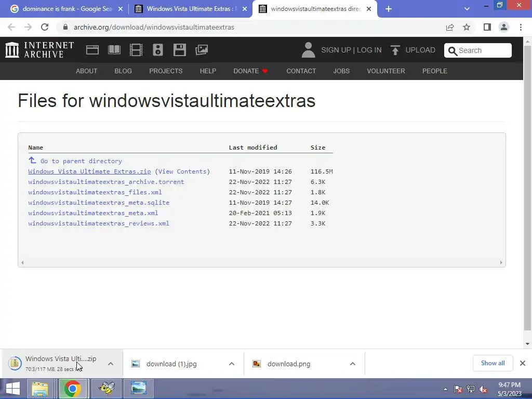Open a new tab with plus button

pyautogui.click(x=389, y=9)
